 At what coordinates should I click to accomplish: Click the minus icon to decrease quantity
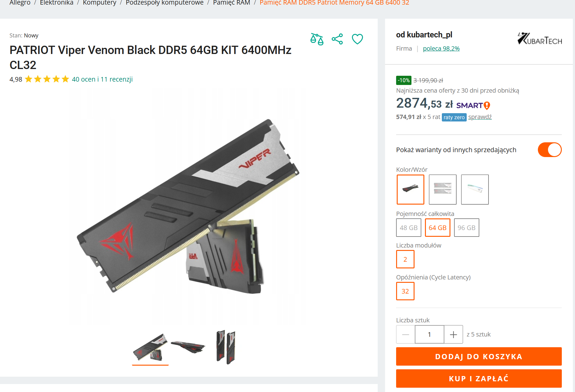(406, 334)
